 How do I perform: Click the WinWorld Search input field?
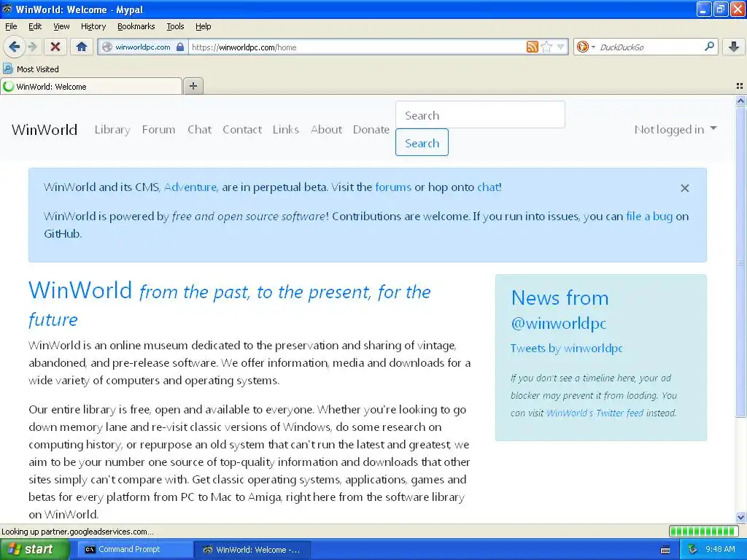[x=480, y=114]
